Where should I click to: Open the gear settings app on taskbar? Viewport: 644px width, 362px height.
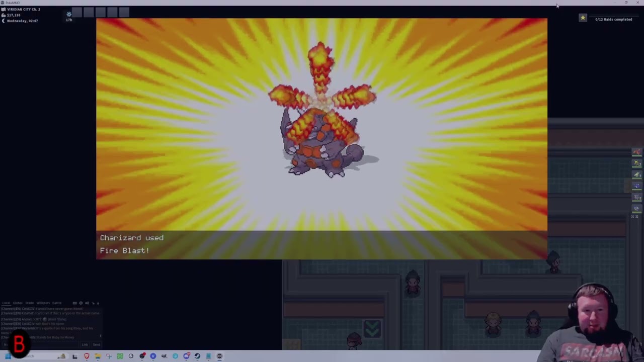(131, 356)
